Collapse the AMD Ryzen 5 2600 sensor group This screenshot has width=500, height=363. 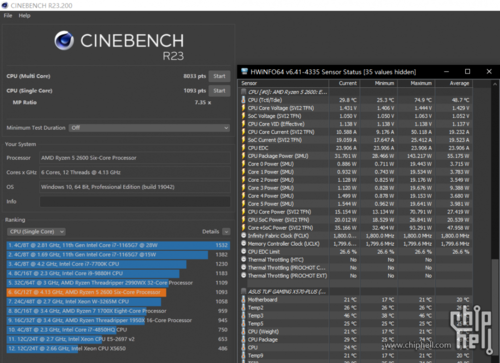[244, 92]
